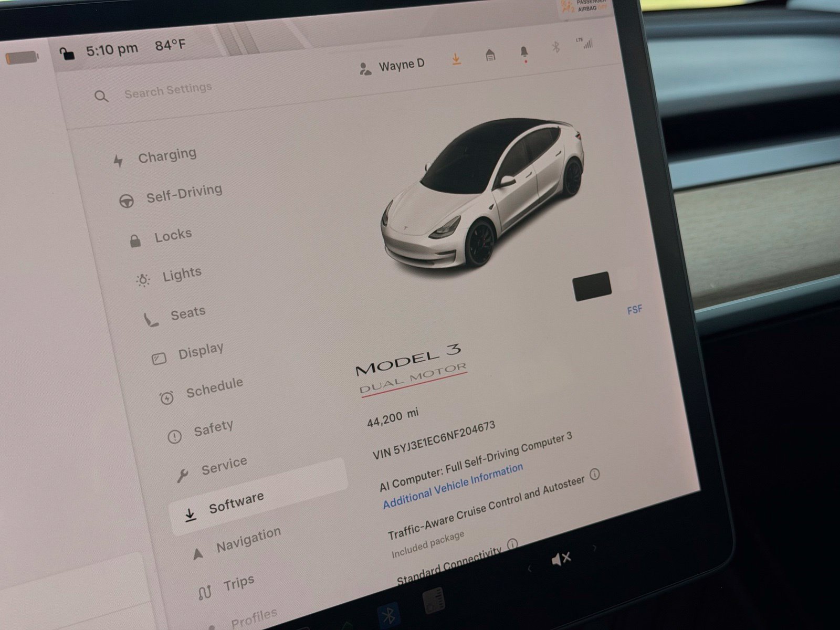Click the Search Settings field
Viewport: 840px width, 630px height.
[x=168, y=90]
